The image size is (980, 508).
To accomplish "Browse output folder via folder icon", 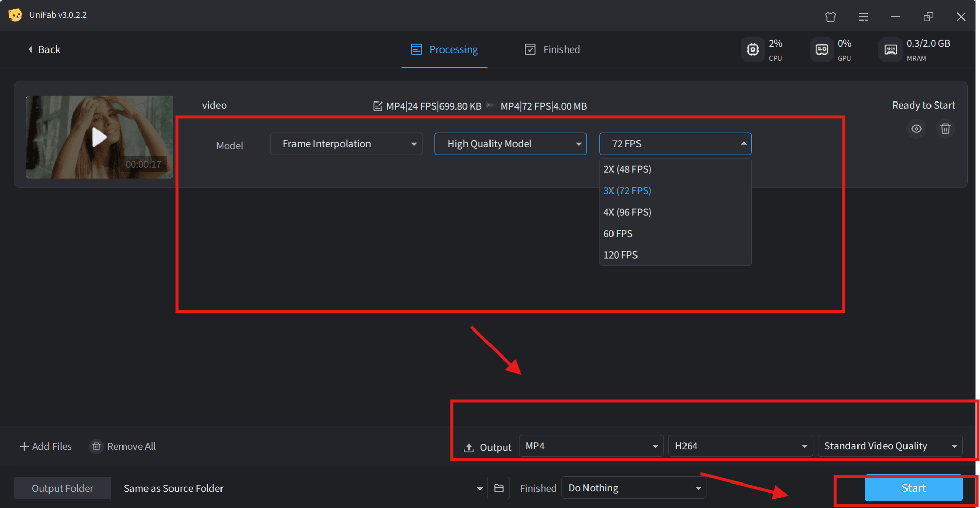I will coord(499,488).
